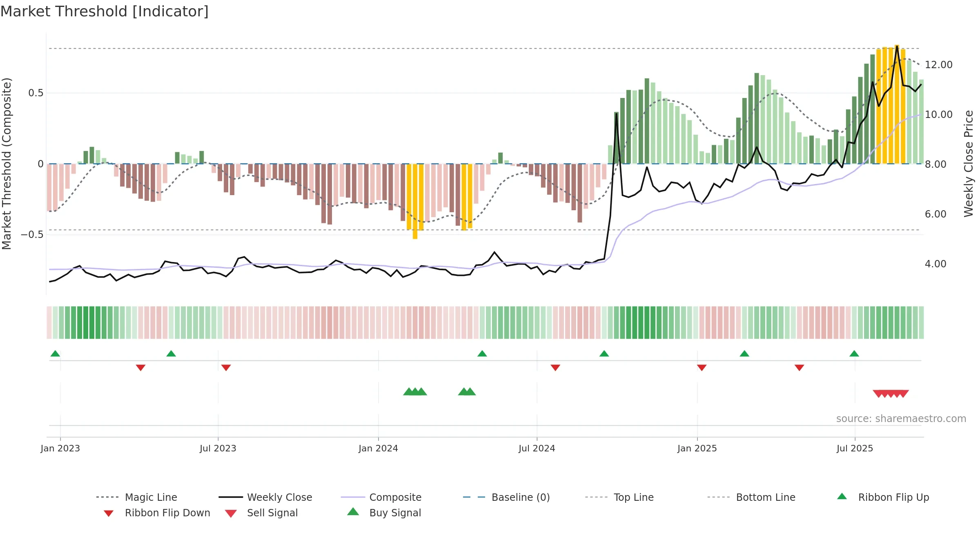Screen dimensions: 980x551
Task: Click the Jul 2025 axis label
Action: click(855, 449)
